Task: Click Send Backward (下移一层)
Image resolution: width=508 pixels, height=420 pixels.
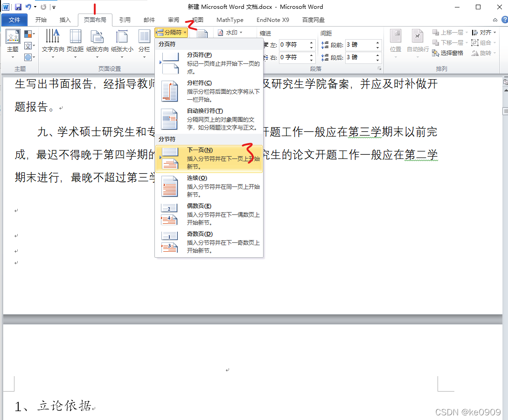Action: coord(450,43)
